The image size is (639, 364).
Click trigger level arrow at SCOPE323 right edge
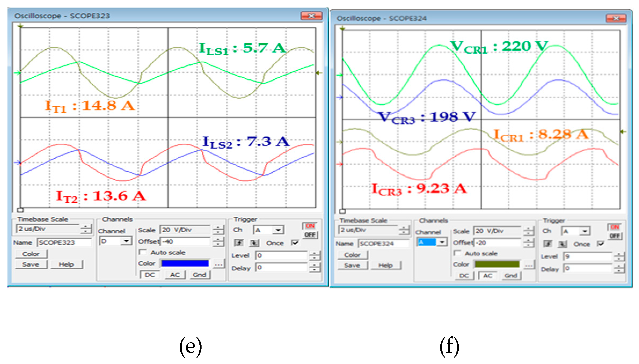[x=319, y=73]
